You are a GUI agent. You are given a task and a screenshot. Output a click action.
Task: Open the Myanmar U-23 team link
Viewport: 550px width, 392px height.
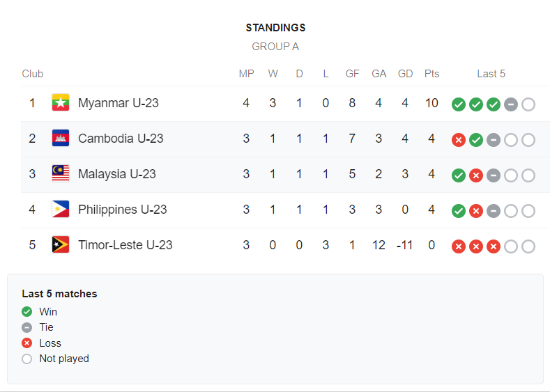[x=119, y=103]
